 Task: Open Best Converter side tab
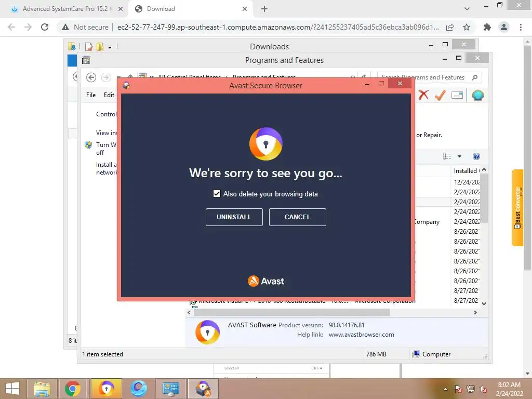[518, 208]
